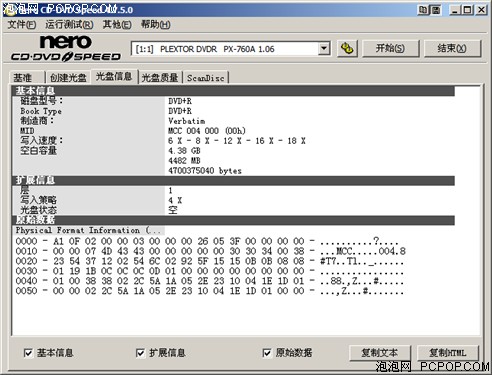The height and width of the screenshot is (375, 492).
Task: Switch to the 光盘质量 tab
Action: click(160, 78)
